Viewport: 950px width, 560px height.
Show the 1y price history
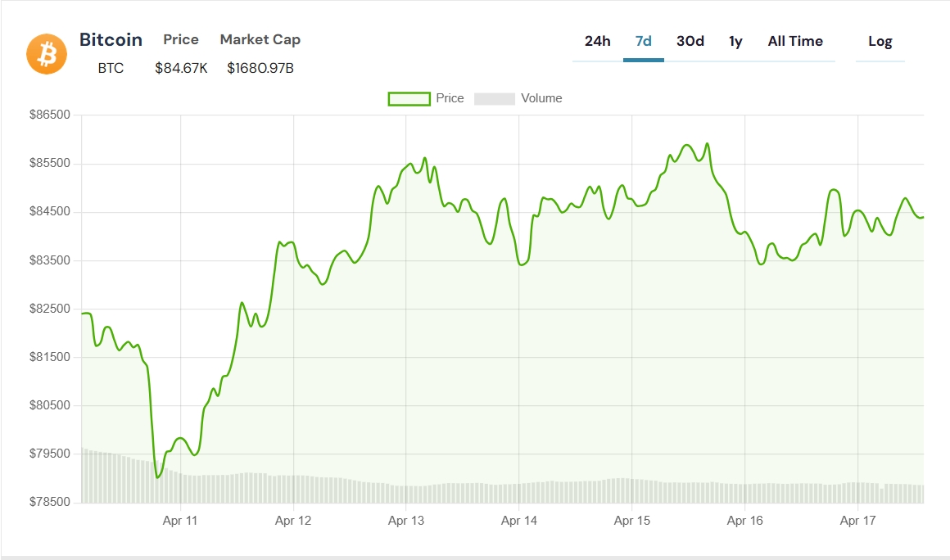pyautogui.click(x=735, y=41)
